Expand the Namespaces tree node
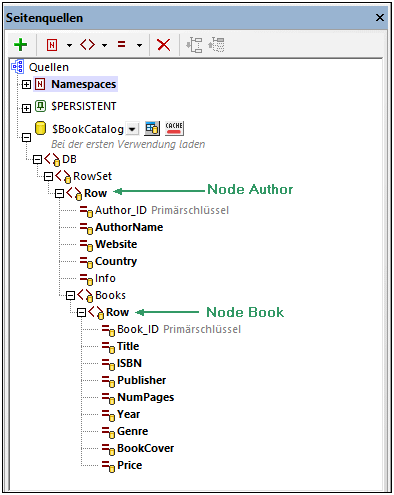The image size is (394, 495). 26,84
